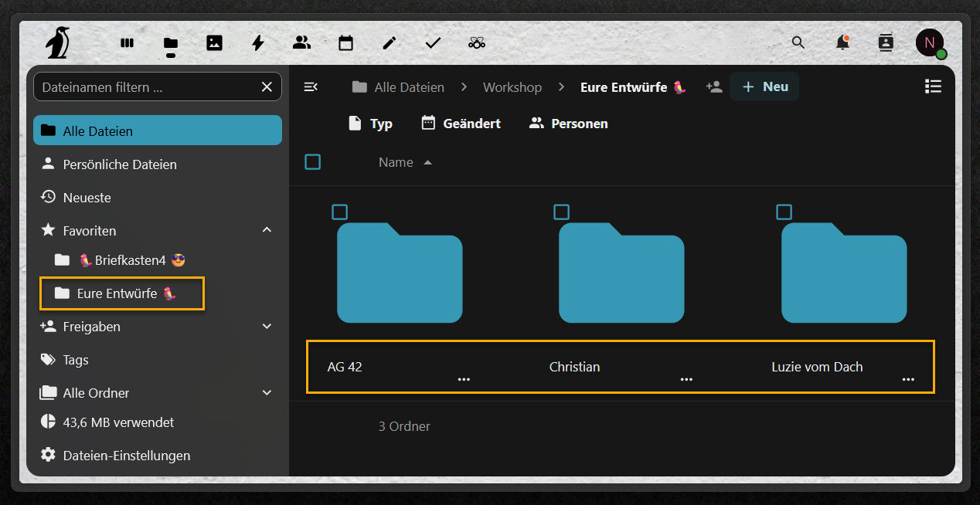Open the notifications bell
The height and width of the screenshot is (505, 980).
click(842, 43)
